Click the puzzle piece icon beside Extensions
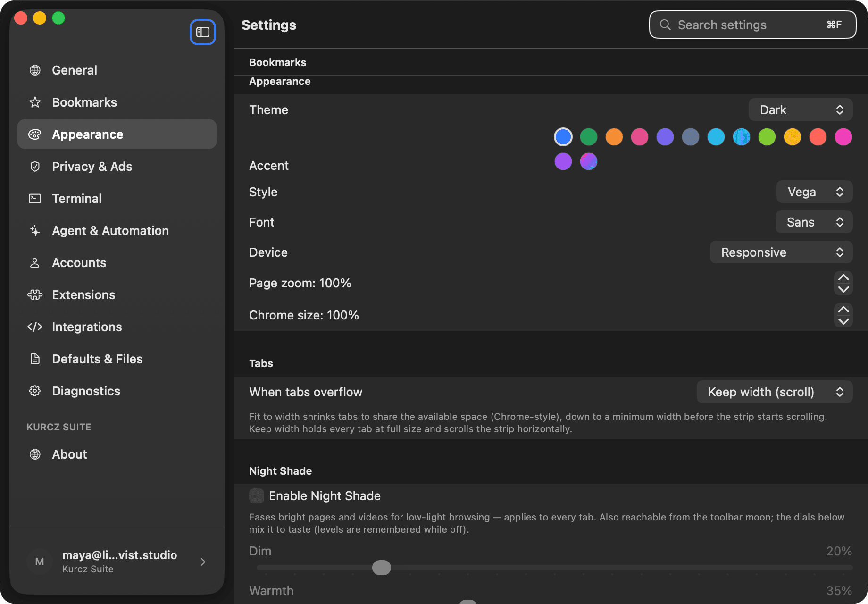The height and width of the screenshot is (604, 868). [x=35, y=295]
